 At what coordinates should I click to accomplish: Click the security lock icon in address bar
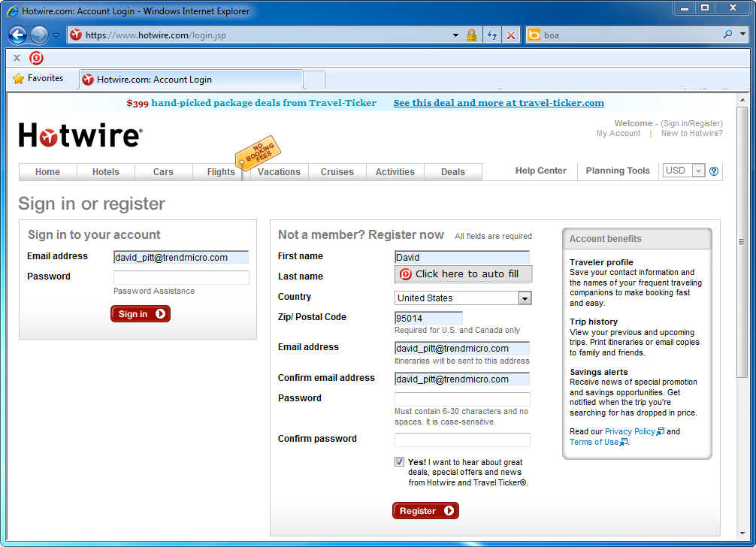coord(471,35)
